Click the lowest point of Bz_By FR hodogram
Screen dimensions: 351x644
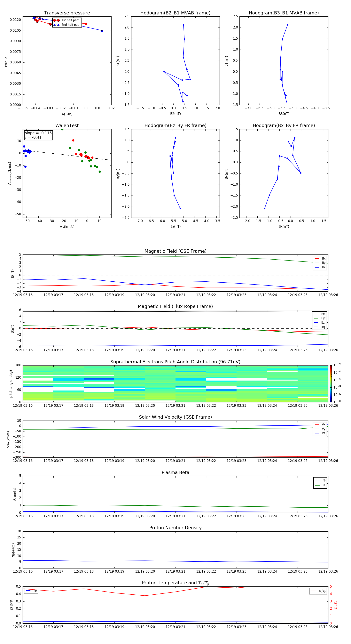pyautogui.click(x=180, y=208)
